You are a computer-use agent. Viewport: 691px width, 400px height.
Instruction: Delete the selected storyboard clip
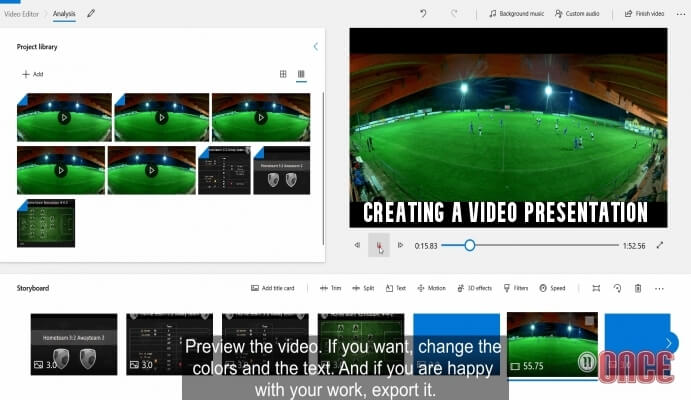638,288
